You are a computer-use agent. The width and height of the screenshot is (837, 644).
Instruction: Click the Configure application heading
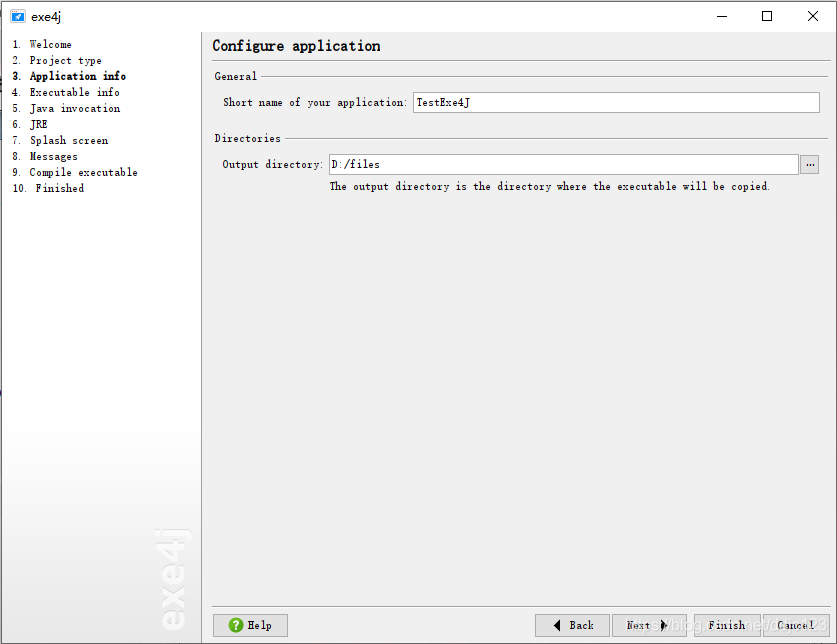(x=296, y=46)
